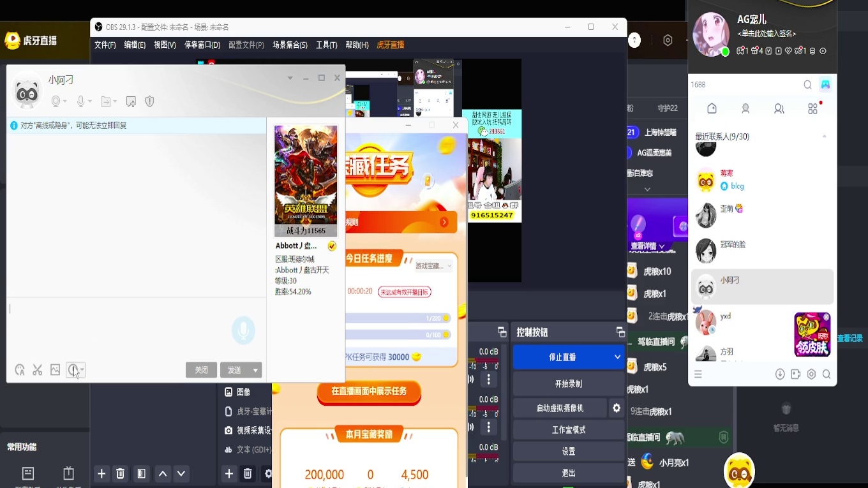
Task: Click the game controller icon beside search
Action: pos(825,84)
